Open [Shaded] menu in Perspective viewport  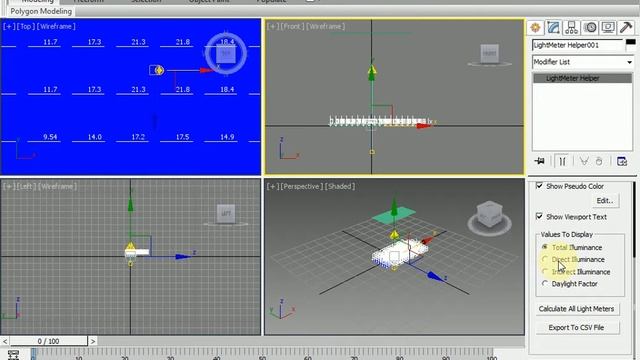point(340,187)
